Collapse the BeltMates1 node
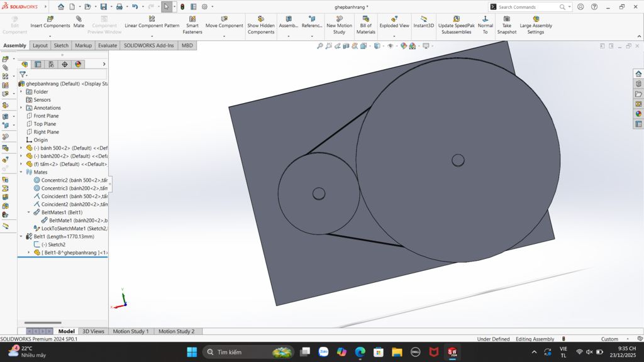Screen dimensions: 644x362 [29, 212]
